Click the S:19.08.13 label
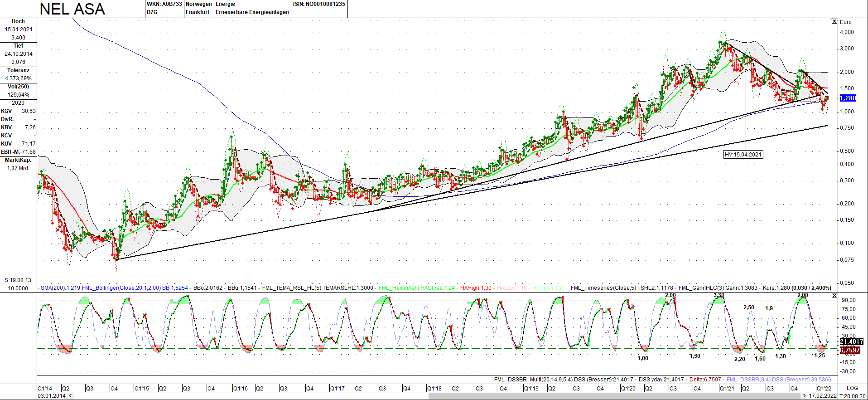Viewport: 868px width, 400px height. pos(18,280)
